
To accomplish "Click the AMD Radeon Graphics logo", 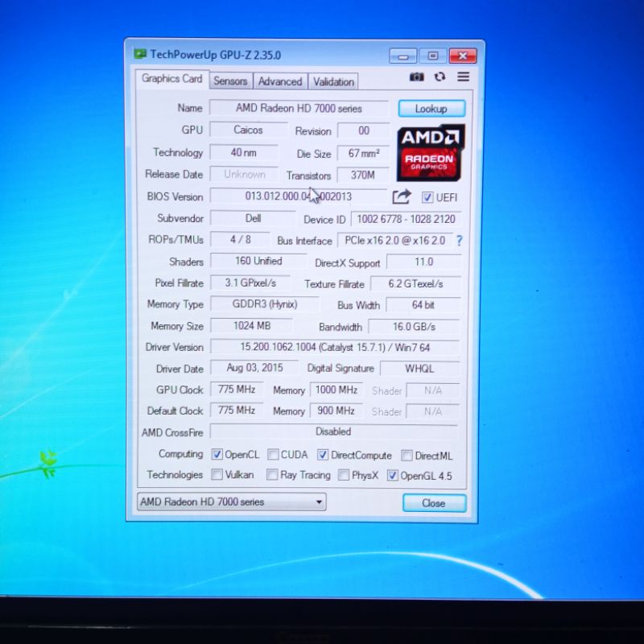I will coord(431,152).
